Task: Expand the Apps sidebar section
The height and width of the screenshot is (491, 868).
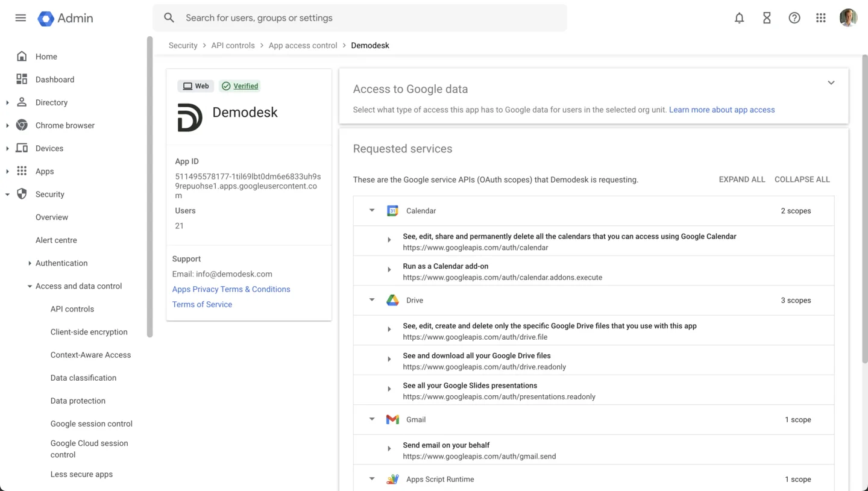Action: click(x=7, y=172)
